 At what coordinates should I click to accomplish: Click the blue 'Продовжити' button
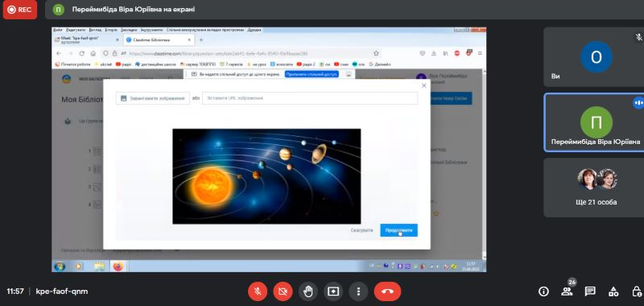[398, 230]
